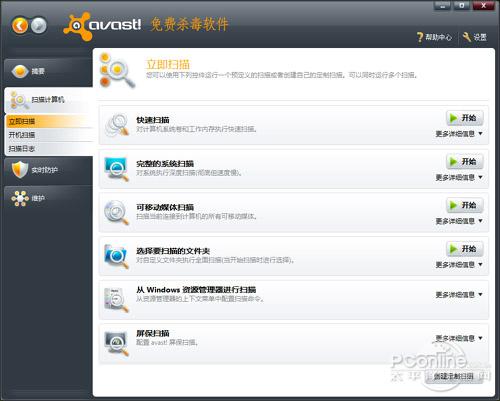
Task: Click the 屏保扫描 screensaver icon
Action: pyautogui.click(x=116, y=343)
